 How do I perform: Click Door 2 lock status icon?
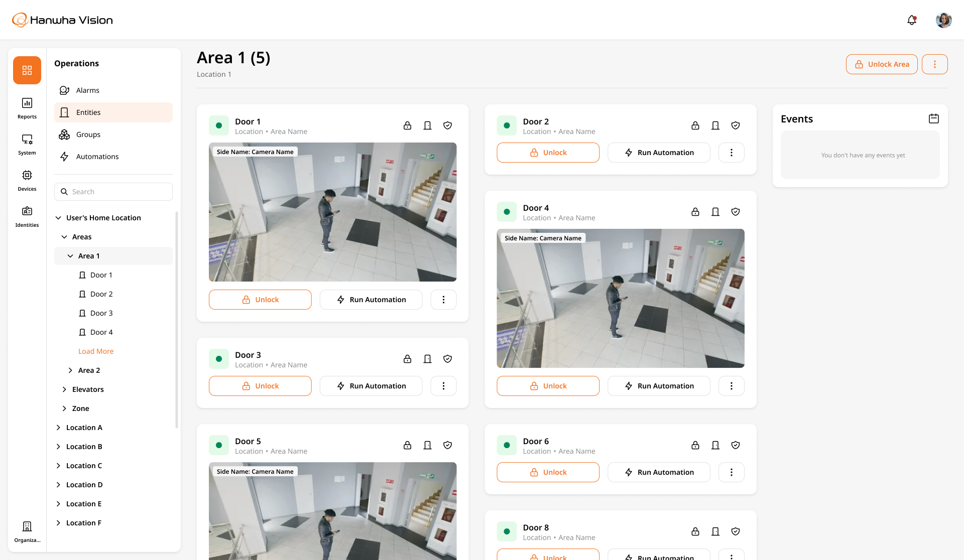tap(695, 125)
